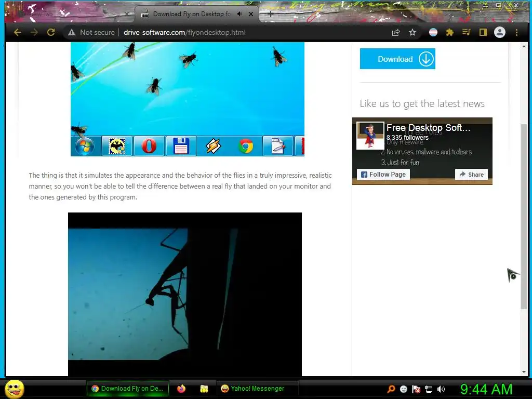The height and width of the screenshot is (399, 532).
Task: Open the Not secure site warning
Action: (91, 32)
